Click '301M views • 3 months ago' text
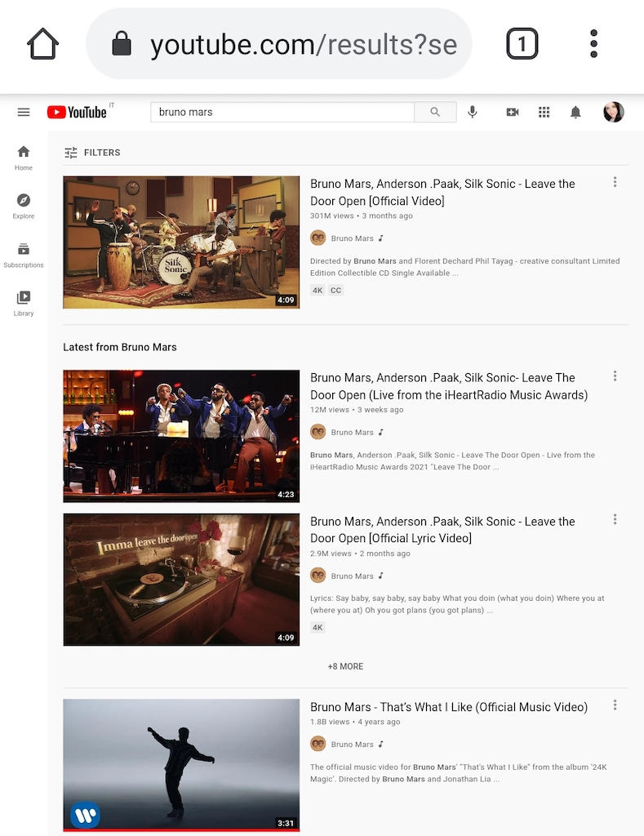This screenshot has height=836, width=644. coord(362,216)
